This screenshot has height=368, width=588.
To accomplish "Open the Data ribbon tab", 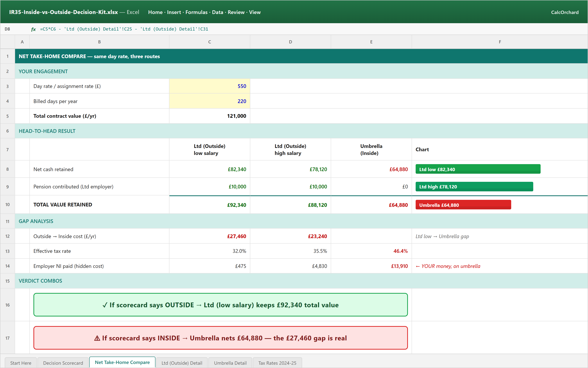I will (x=217, y=12).
